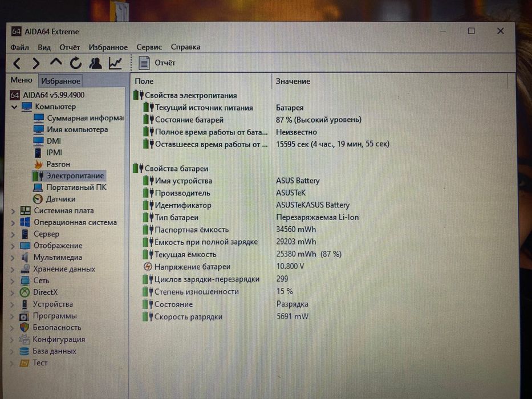532x399 pixels.
Task: Switch to the Избранное sidebar tab
Action: 61,81
